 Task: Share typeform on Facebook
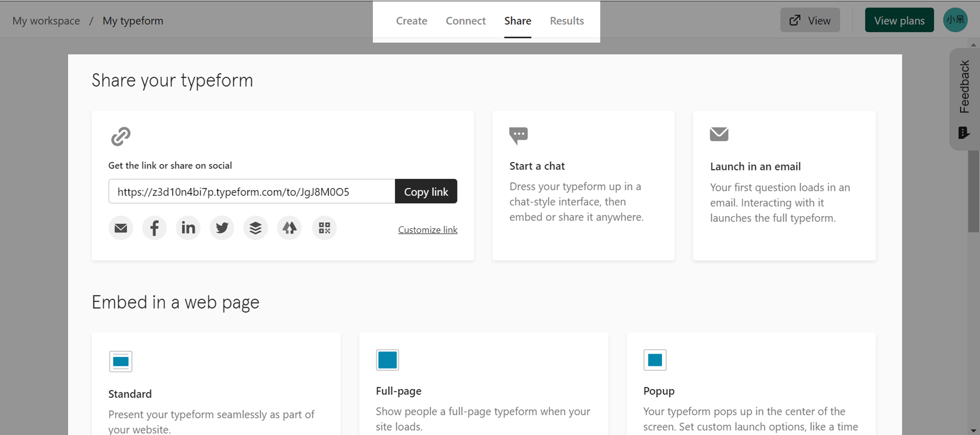click(x=154, y=228)
